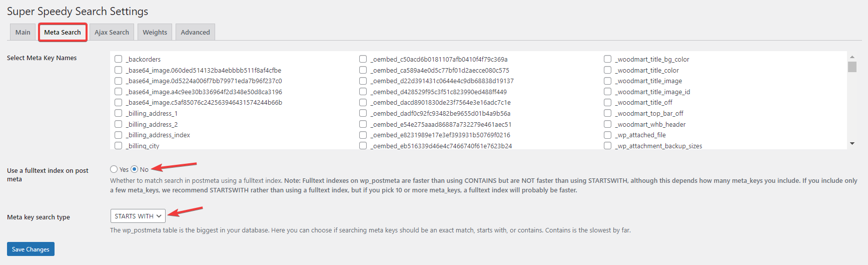The width and height of the screenshot is (868, 265).
Task: Tick the _billing_city meta key checkbox
Action: pos(119,146)
